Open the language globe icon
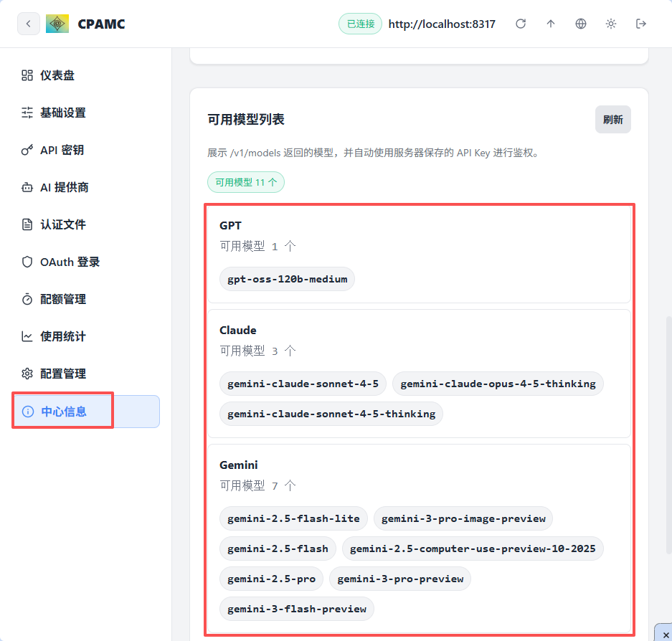The image size is (672, 641). [581, 24]
